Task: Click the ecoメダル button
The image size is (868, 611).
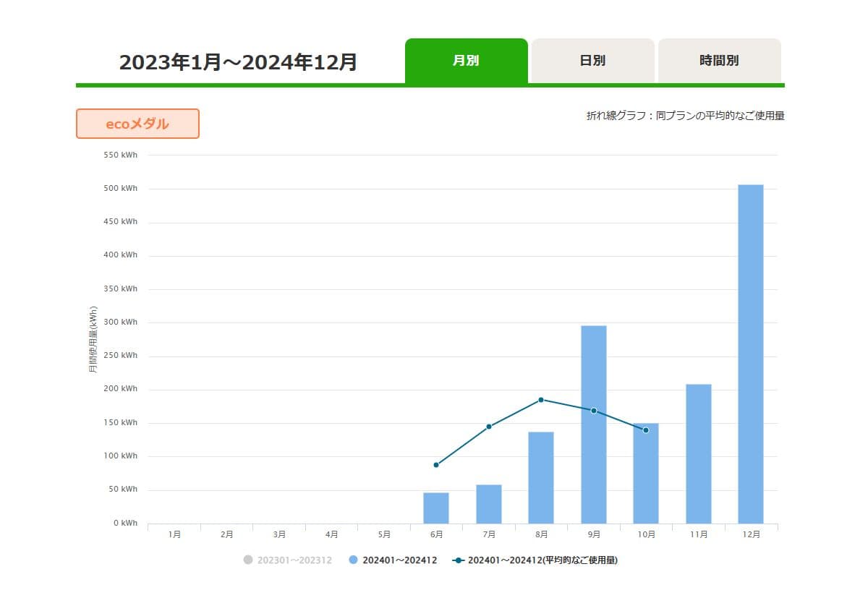Action: point(137,124)
